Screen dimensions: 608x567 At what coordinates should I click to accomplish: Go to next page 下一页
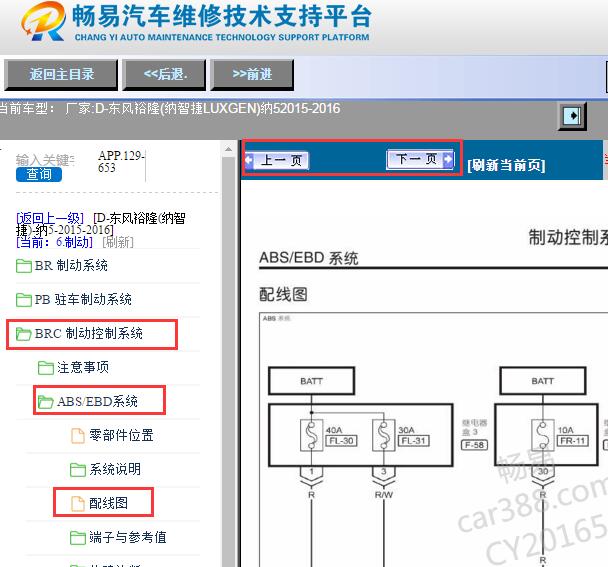coord(420,159)
